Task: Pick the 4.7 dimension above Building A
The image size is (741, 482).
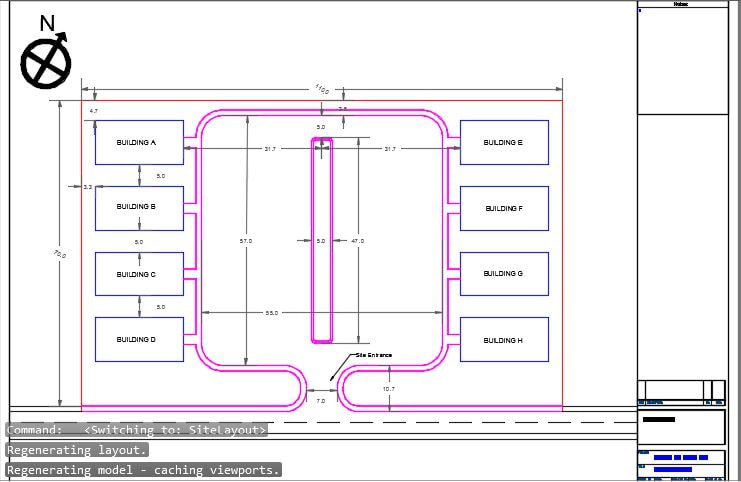Action: [94, 111]
